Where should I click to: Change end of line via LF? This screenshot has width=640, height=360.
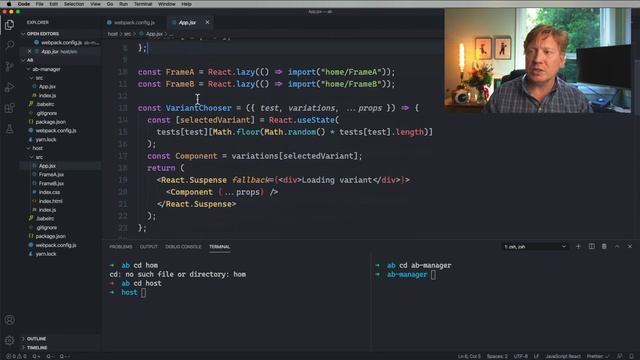(x=536, y=356)
